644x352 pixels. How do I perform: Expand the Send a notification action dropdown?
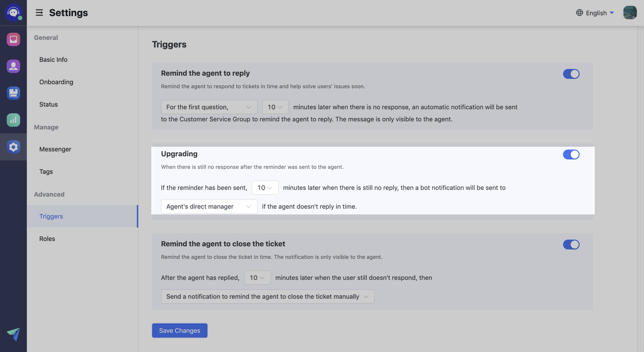pos(267,297)
